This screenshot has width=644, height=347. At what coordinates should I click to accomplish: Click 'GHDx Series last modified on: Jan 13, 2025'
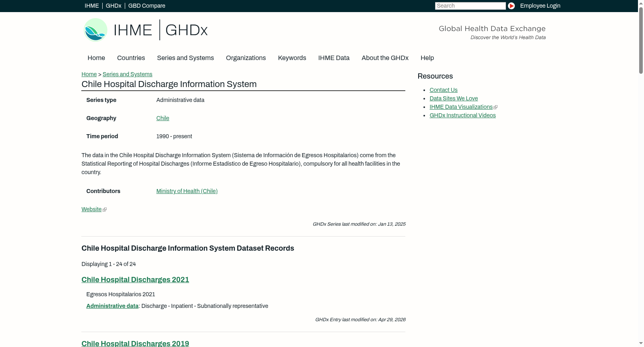[x=359, y=224]
